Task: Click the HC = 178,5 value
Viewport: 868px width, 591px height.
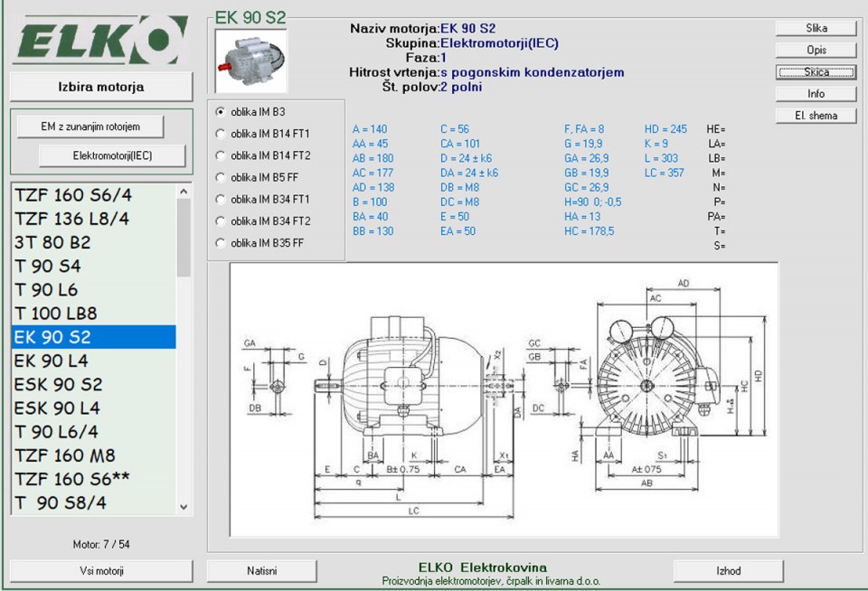Action: coord(589,231)
